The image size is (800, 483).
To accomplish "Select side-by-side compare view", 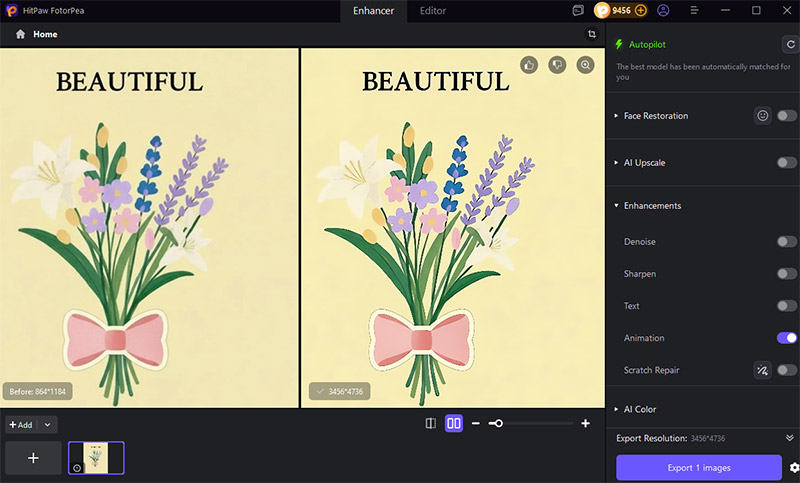I will point(454,423).
